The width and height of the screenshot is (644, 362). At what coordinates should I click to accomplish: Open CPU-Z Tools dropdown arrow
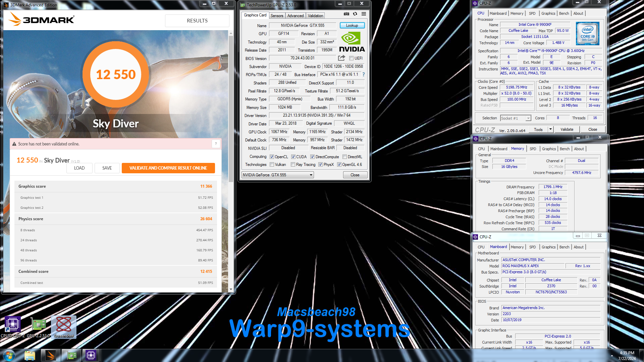pyautogui.click(x=550, y=129)
